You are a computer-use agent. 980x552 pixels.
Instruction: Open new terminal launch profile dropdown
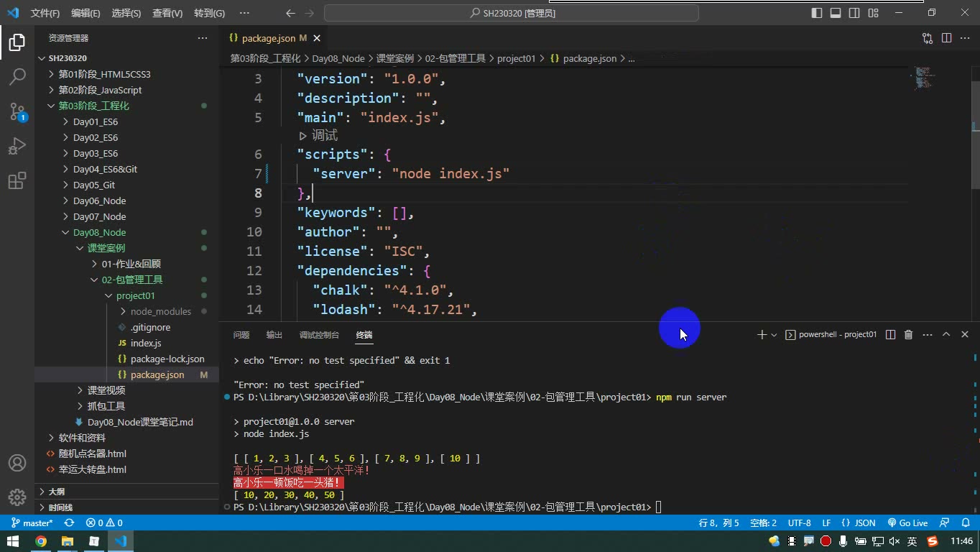(774, 335)
